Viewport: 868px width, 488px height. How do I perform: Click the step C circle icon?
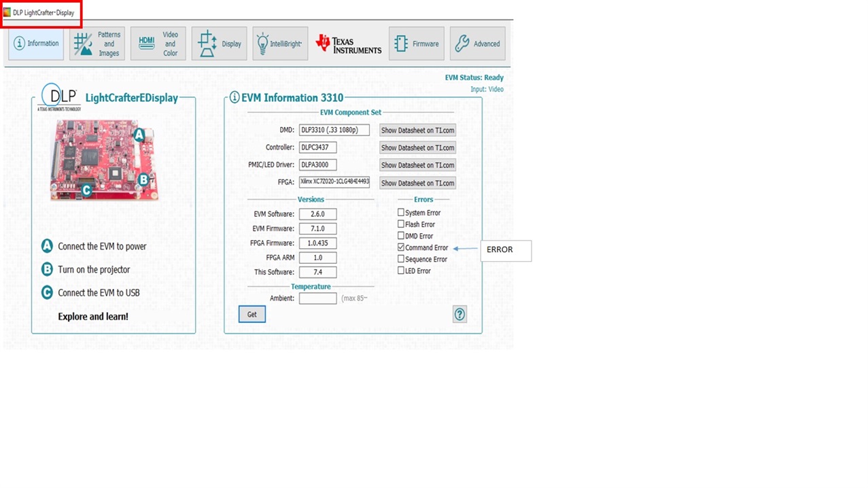pos(47,292)
